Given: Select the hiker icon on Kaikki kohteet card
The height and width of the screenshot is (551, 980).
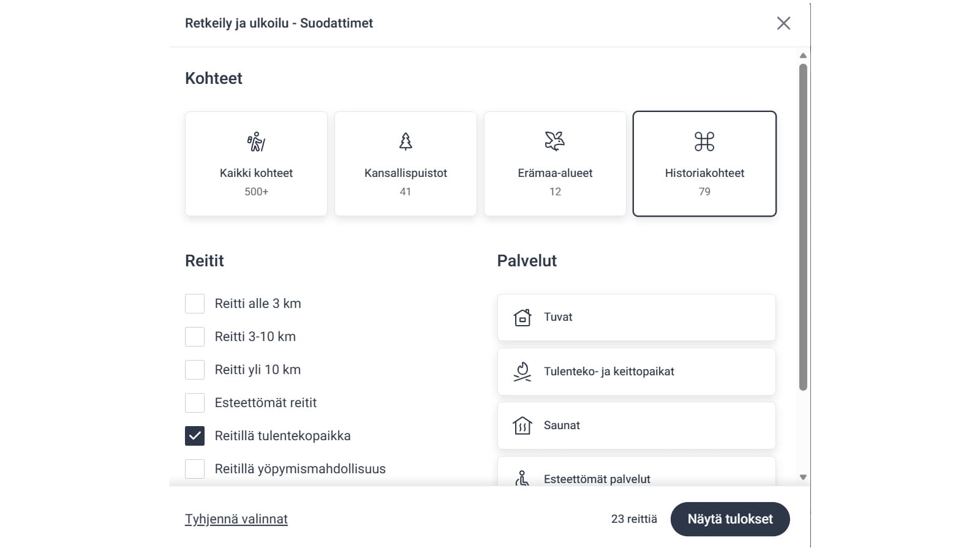Looking at the screenshot, I should [256, 141].
